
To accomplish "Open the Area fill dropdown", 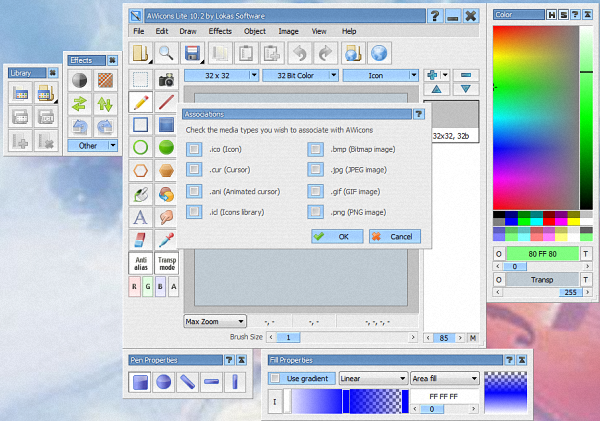I will point(445,379).
